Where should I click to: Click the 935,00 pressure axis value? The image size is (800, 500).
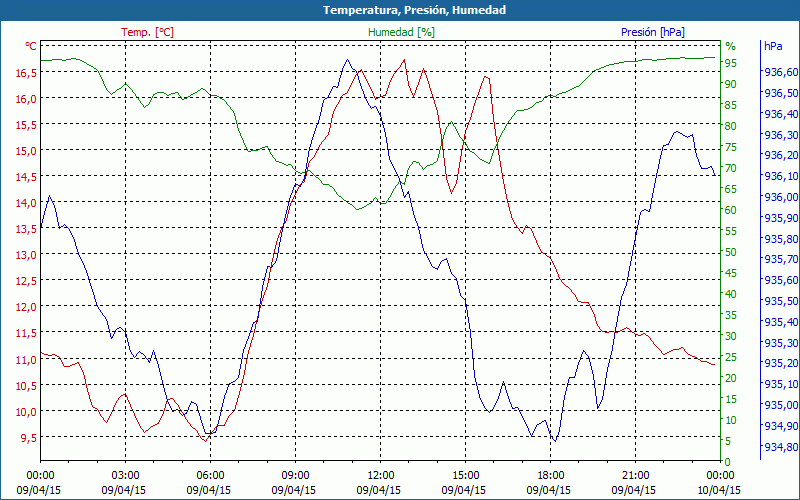[781, 406]
